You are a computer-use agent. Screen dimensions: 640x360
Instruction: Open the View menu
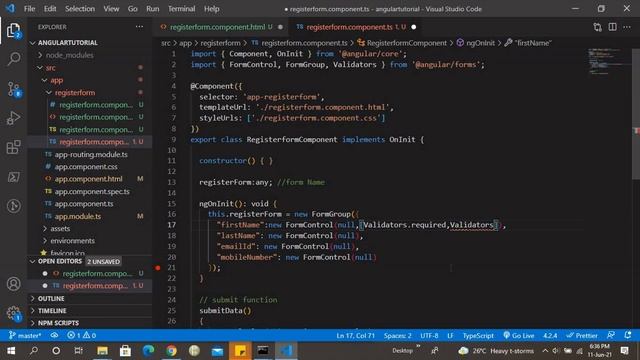(x=111, y=9)
